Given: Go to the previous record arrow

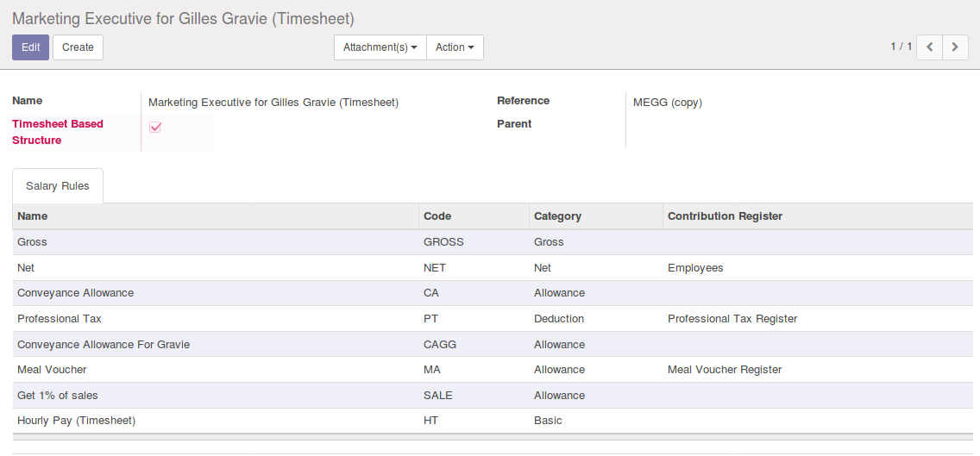Looking at the screenshot, I should pyautogui.click(x=929, y=47).
